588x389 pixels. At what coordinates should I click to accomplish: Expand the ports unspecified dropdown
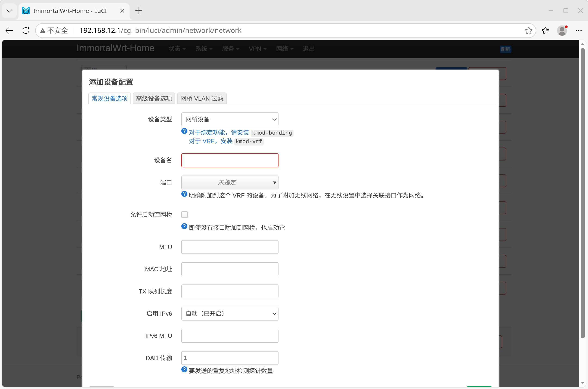click(x=229, y=183)
